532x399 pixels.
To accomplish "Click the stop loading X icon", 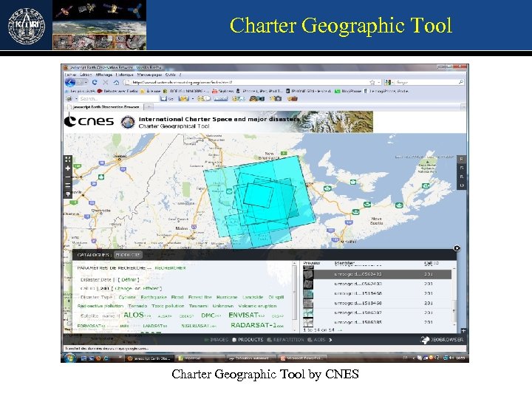I will point(106,83).
